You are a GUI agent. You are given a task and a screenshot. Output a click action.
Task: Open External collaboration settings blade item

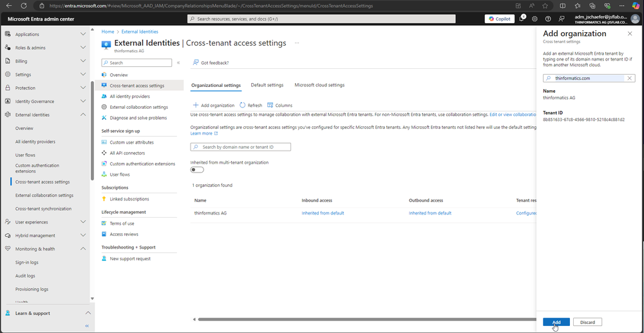click(x=139, y=107)
